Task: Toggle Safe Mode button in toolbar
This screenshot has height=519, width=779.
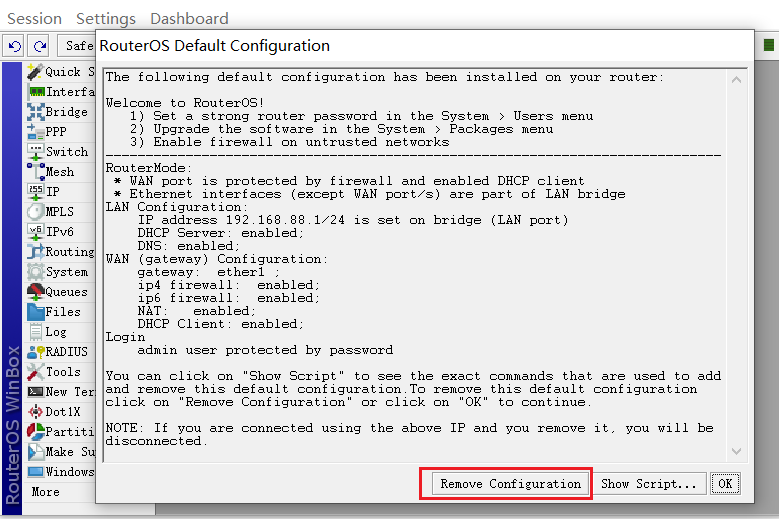Action: tap(77, 45)
